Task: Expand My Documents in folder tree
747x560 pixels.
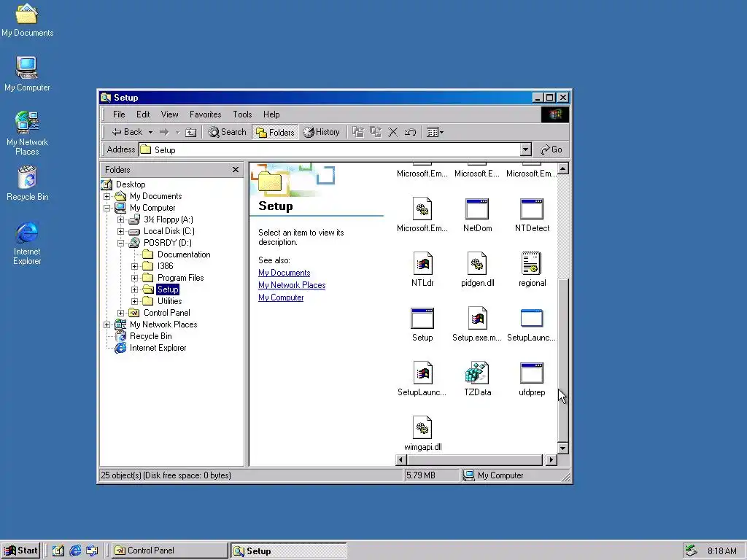Action: [107, 196]
